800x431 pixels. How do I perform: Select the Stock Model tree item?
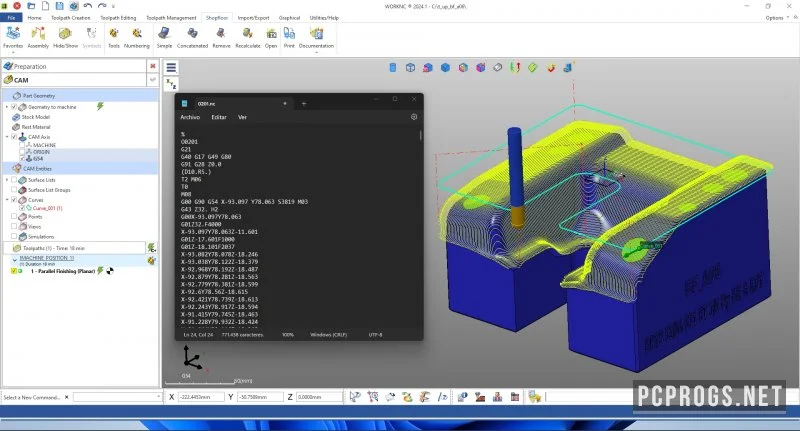36,117
